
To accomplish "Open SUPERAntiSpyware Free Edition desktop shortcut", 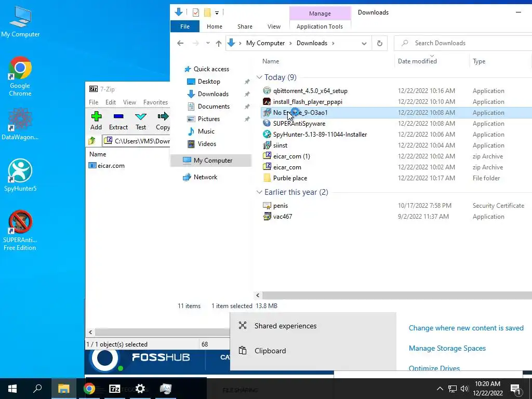I will coord(20,230).
